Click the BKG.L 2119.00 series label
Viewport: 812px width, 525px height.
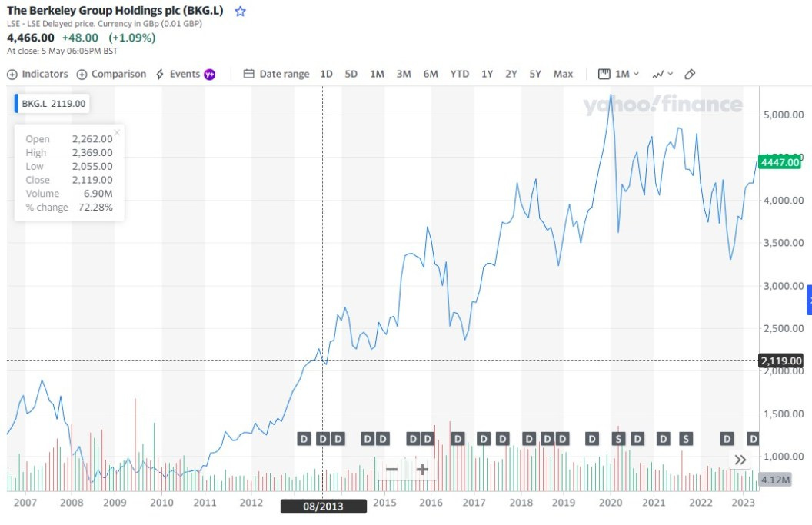pyautogui.click(x=51, y=104)
